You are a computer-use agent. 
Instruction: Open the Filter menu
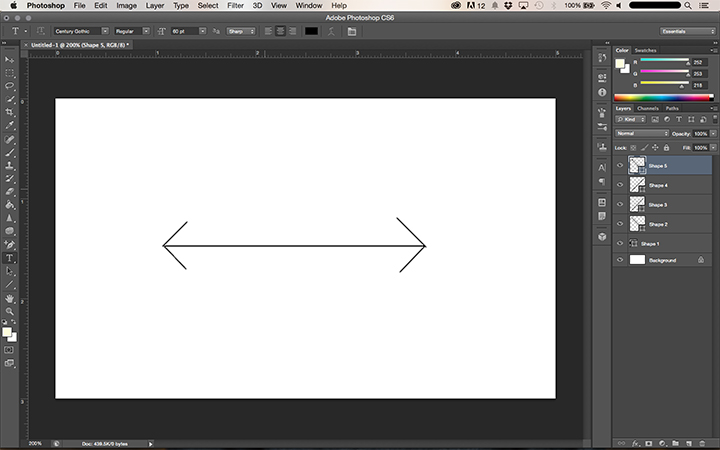pyautogui.click(x=235, y=6)
